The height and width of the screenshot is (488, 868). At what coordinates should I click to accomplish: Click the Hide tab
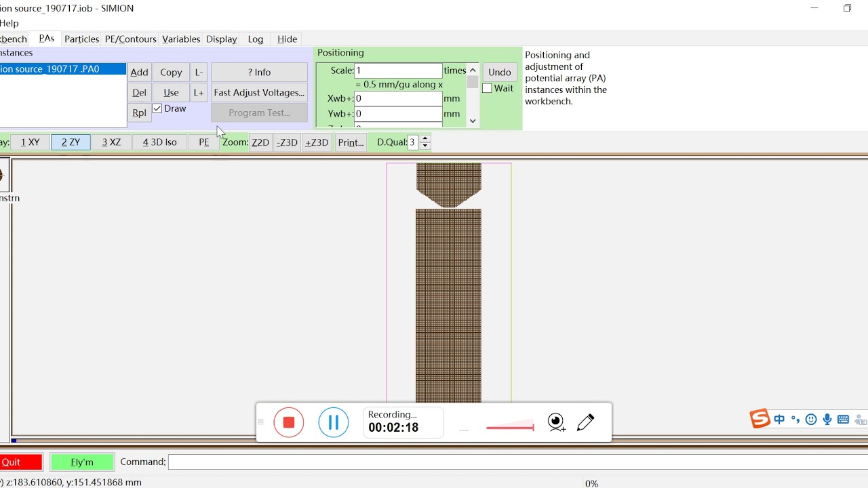tap(288, 39)
